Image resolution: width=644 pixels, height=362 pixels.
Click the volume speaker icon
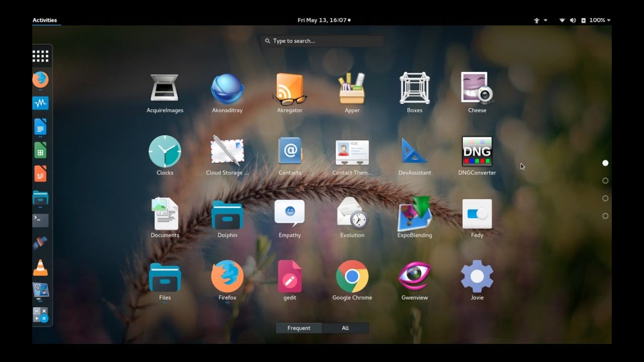tap(573, 20)
